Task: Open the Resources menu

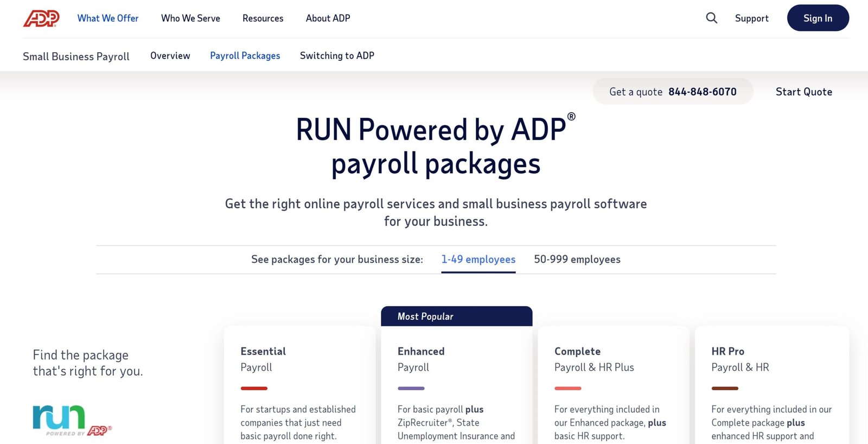Action: (263, 18)
